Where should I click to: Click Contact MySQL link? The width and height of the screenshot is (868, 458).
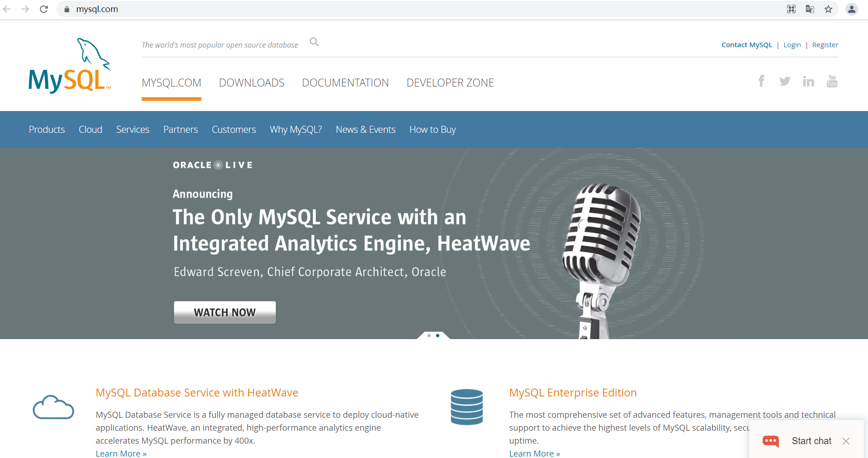click(746, 44)
